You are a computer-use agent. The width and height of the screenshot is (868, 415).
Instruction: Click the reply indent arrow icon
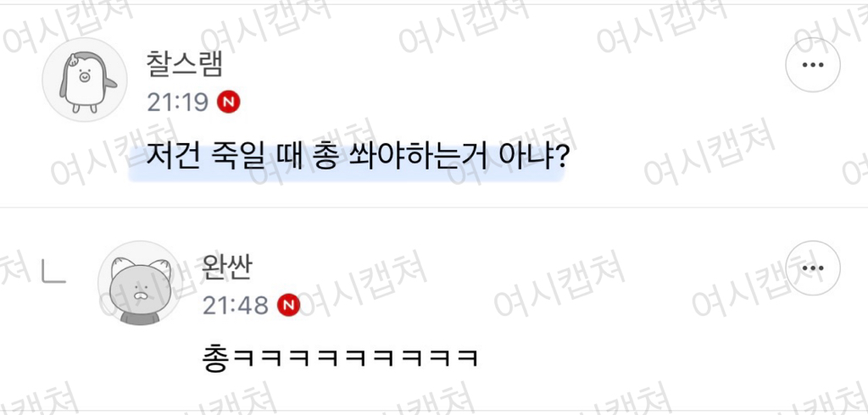[x=54, y=272]
